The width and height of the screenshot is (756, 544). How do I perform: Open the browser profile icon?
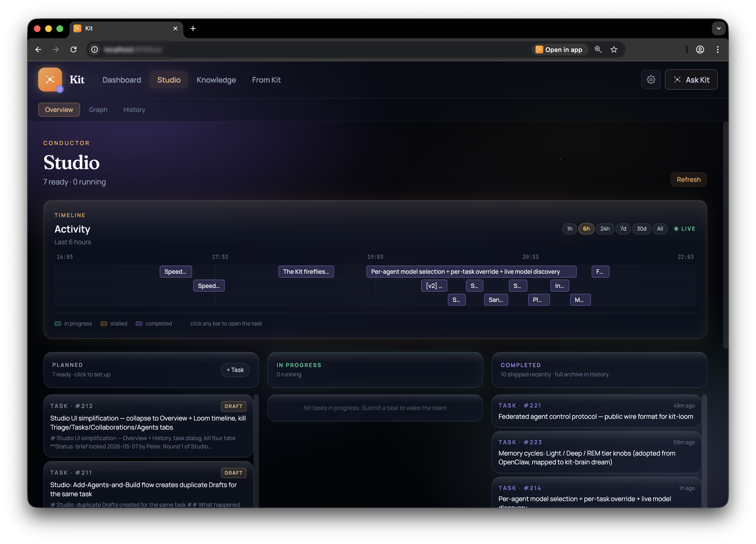(x=700, y=50)
